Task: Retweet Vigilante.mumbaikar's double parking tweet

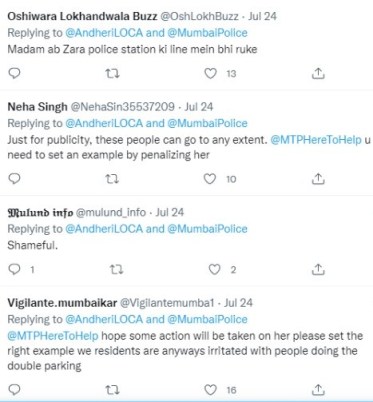Action: pos(112,390)
